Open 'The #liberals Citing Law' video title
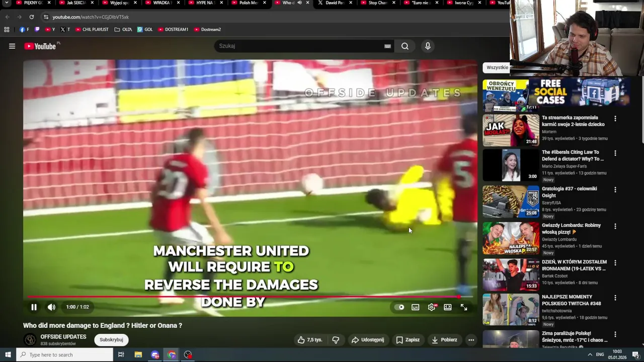644x362 pixels. 573,155
